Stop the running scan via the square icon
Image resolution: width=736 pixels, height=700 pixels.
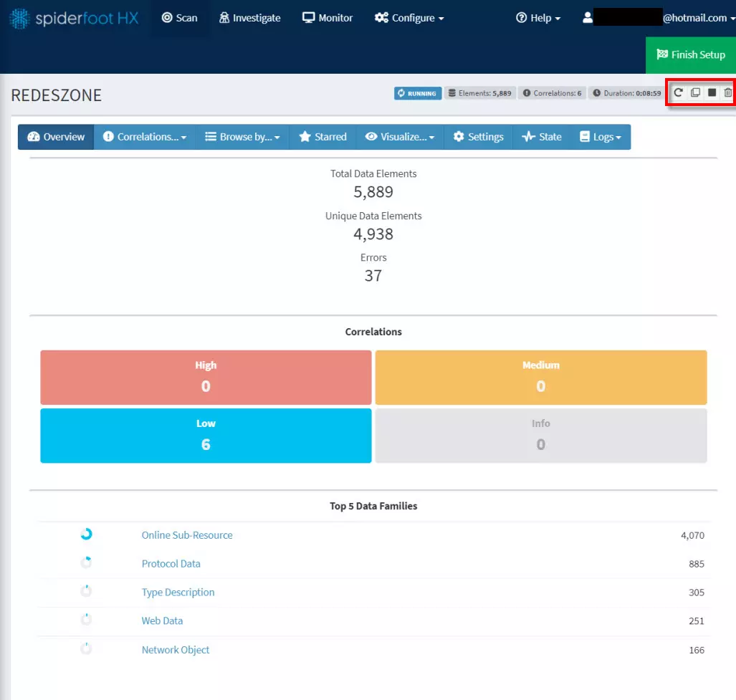(712, 93)
